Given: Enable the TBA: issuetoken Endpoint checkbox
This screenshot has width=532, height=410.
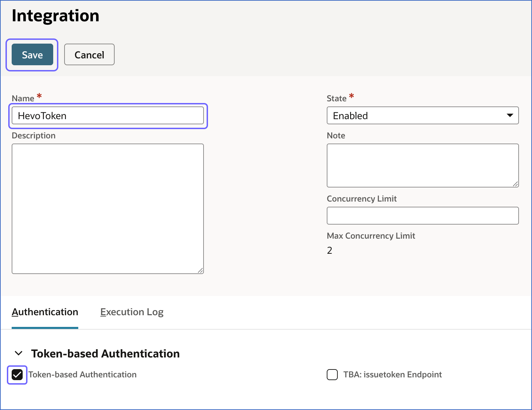Looking at the screenshot, I should (332, 375).
